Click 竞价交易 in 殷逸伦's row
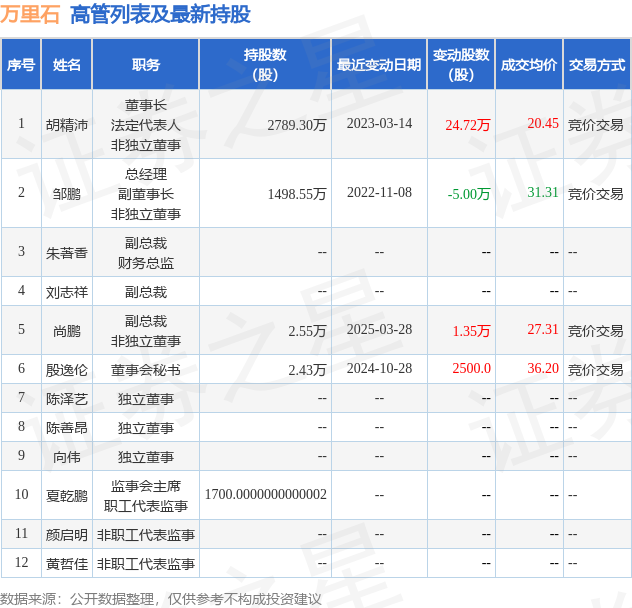 coord(596,370)
